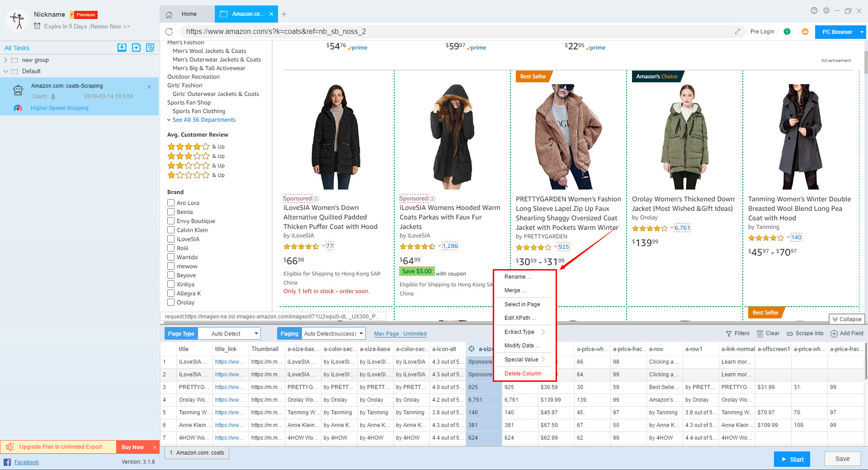Click the import task icon in All Tasks

(122, 47)
